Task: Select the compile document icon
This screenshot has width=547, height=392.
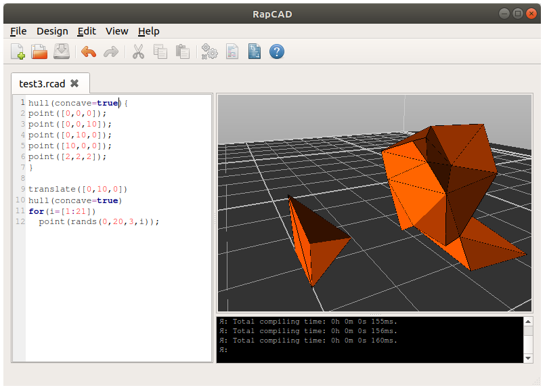Action: [x=232, y=51]
